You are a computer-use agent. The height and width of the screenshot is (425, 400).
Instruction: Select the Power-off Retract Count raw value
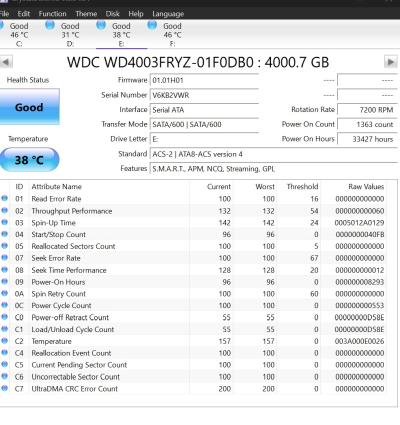pos(359,318)
